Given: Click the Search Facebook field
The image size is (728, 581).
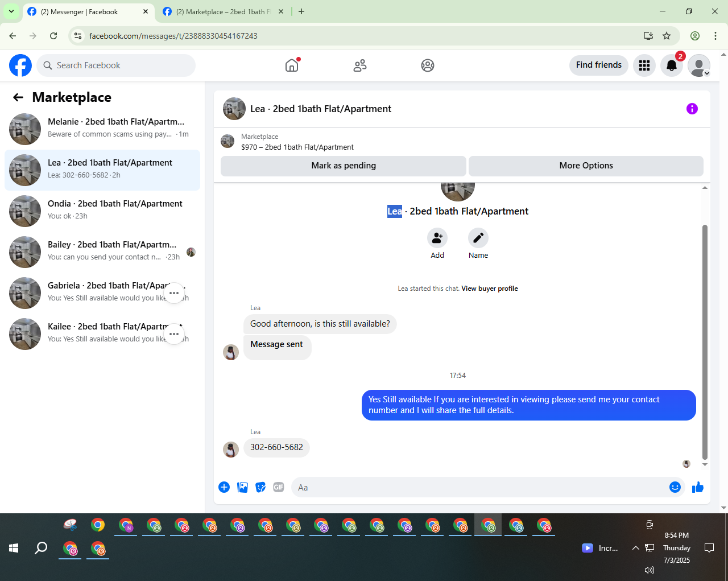Looking at the screenshot, I should click(116, 65).
